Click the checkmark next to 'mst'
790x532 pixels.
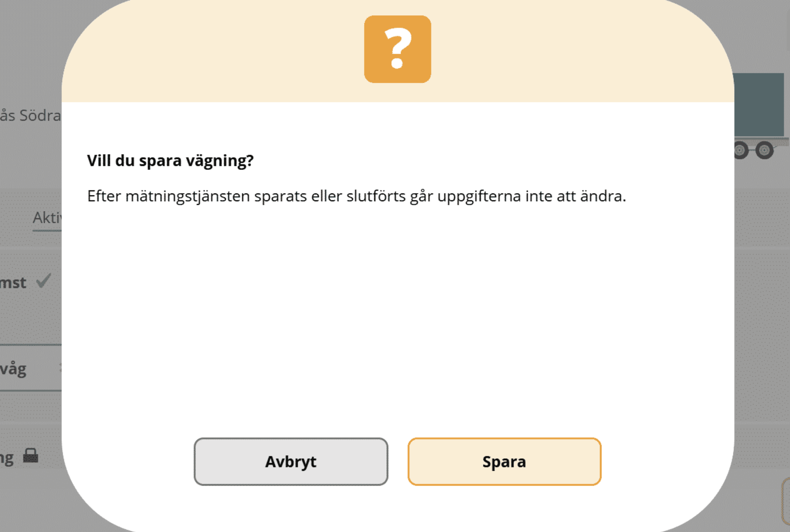tap(44, 281)
